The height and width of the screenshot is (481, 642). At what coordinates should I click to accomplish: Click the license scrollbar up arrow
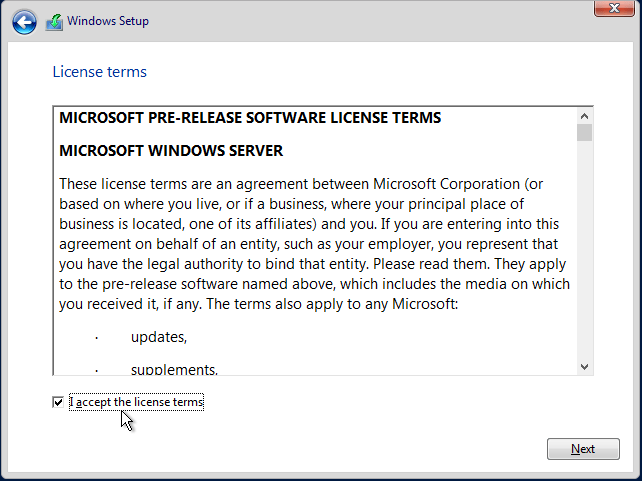coord(584,115)
